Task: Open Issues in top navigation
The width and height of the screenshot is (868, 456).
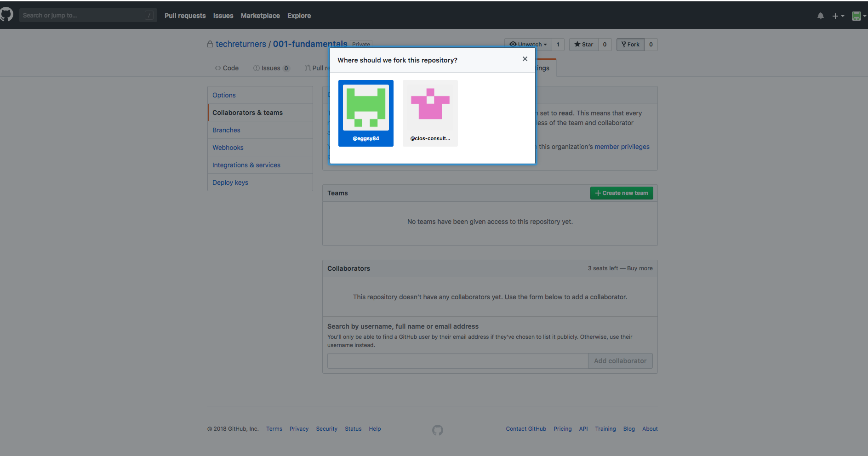Action: point(223,16)
